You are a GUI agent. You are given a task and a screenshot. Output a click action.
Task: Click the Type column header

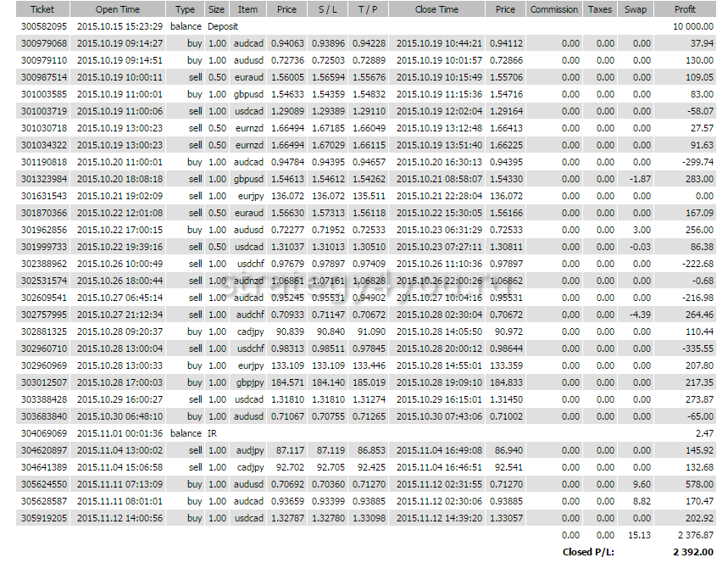coord(185,9)
